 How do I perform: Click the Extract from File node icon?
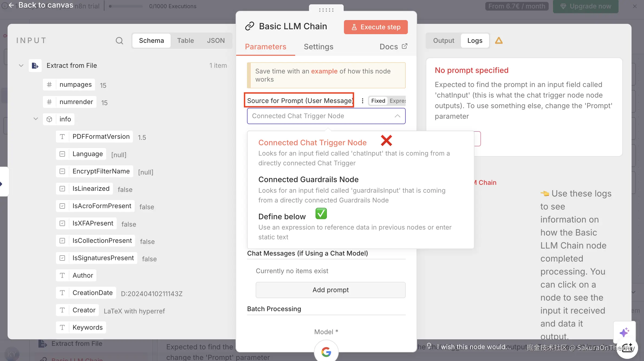click(35, 66)
